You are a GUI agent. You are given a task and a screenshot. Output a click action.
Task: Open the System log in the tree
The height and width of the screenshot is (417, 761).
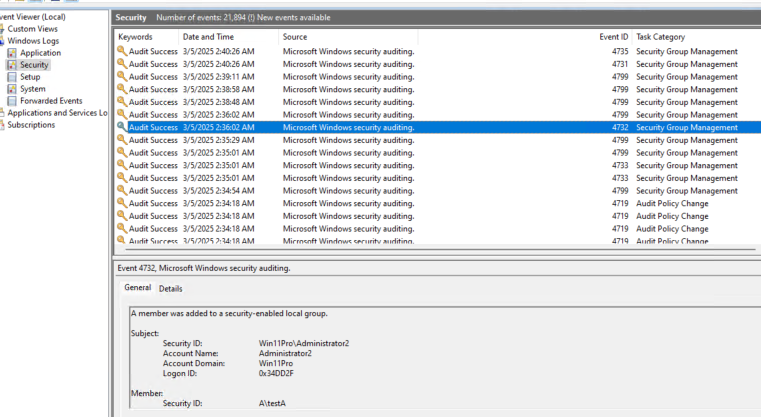33,89
